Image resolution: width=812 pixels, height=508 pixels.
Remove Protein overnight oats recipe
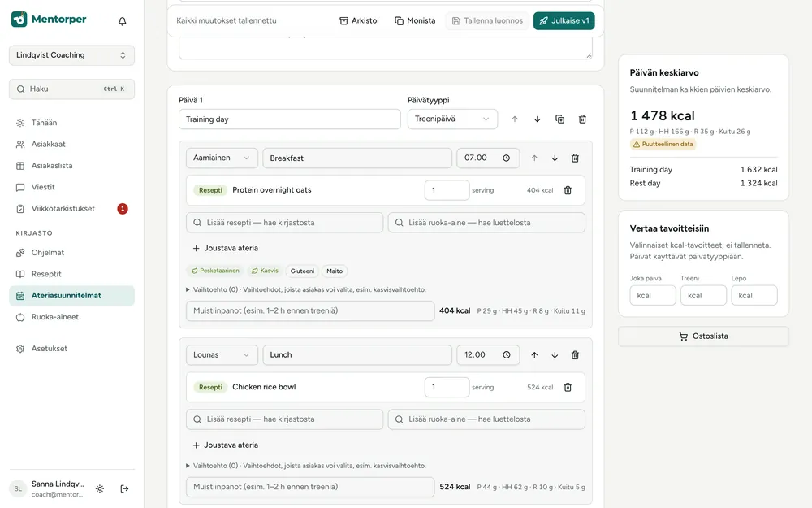568,190
